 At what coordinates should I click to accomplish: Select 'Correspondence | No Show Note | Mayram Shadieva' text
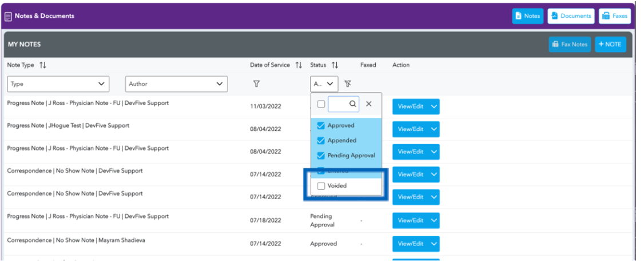point(76,240)
